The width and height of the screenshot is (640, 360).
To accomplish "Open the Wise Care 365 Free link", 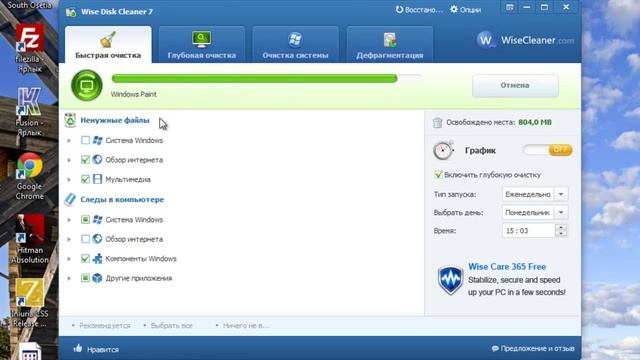I will click(x=507, y=267).
